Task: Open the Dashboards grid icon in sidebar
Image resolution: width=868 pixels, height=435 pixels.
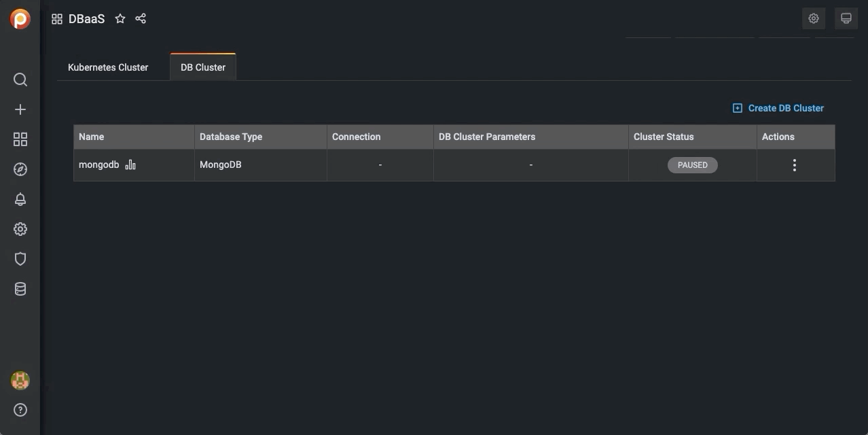Action: tap(20, 139)
